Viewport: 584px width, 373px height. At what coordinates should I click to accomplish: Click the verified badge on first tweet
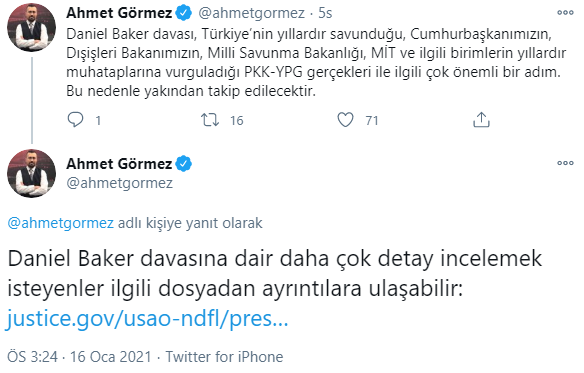pyautogui.click(x=183, y=13)
